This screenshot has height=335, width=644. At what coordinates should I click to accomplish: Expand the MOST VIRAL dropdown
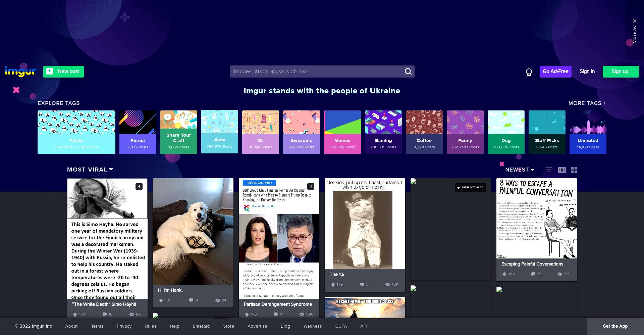(x=90, y=170)
